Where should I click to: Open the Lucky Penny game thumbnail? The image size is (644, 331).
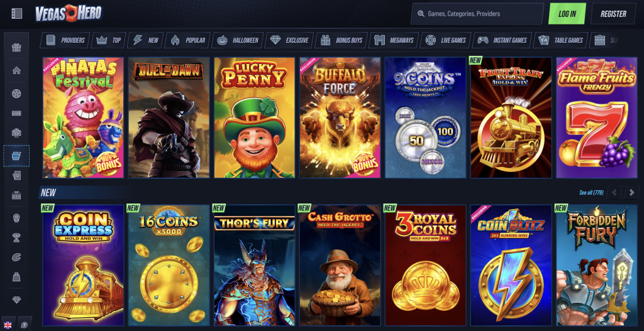click(x=254, y=117)
